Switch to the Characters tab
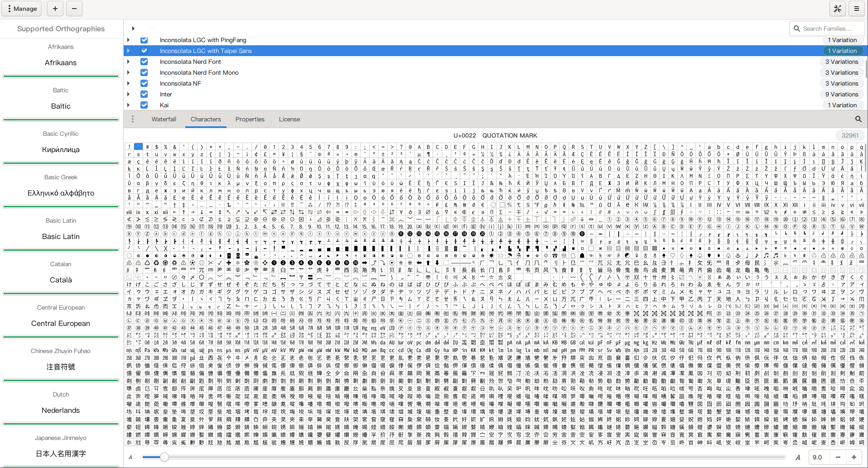Viewport: 868px width, 468px height. 206,119
